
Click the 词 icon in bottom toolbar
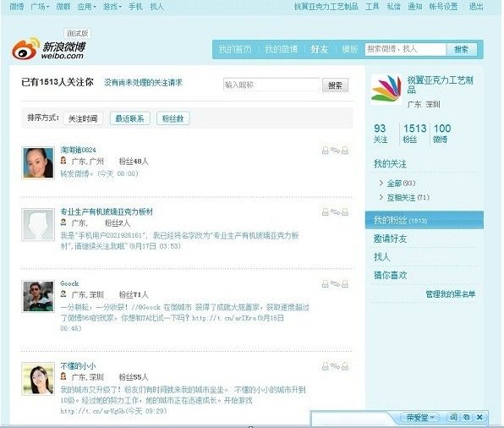pos(453,417)
